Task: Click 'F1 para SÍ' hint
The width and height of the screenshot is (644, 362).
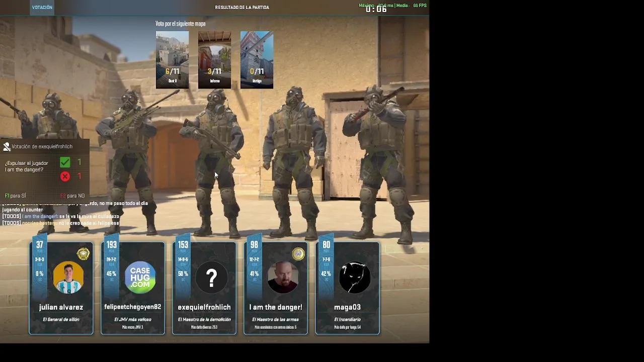Action: (15, 196)
